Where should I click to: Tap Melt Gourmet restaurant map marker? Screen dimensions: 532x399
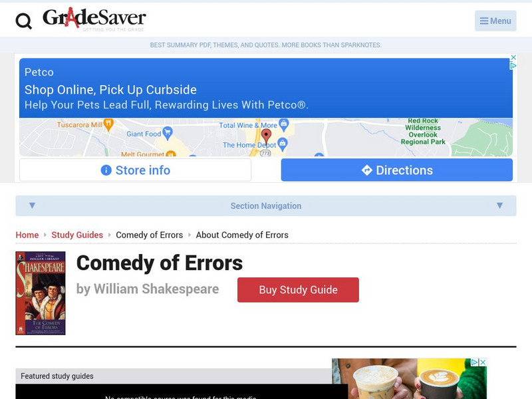click(x=171, y=154)
